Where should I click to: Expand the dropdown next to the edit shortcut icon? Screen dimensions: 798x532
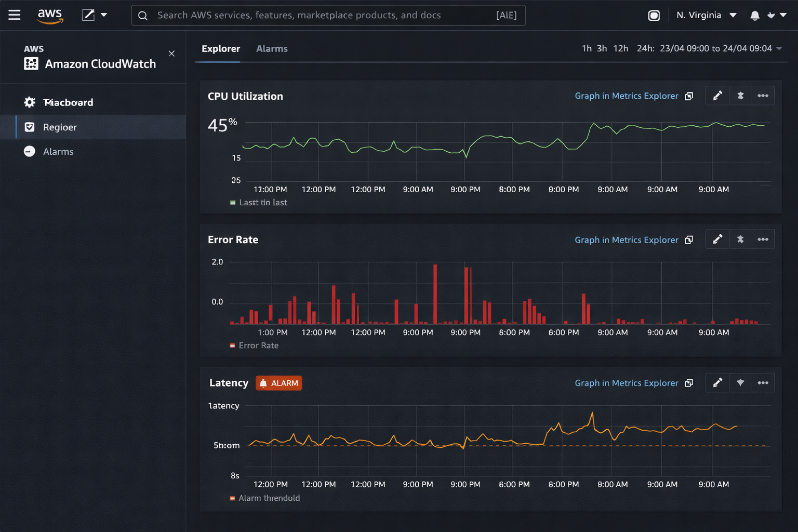pos(104,15)
